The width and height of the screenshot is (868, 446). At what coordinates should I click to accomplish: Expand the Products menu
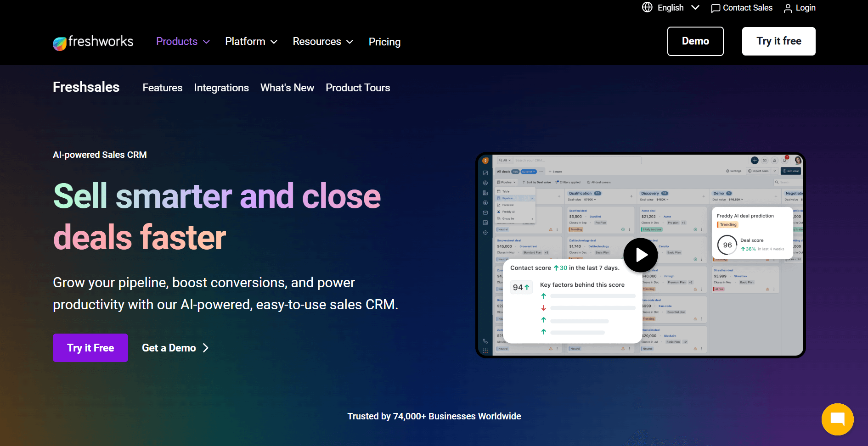(x=183, y=41)
